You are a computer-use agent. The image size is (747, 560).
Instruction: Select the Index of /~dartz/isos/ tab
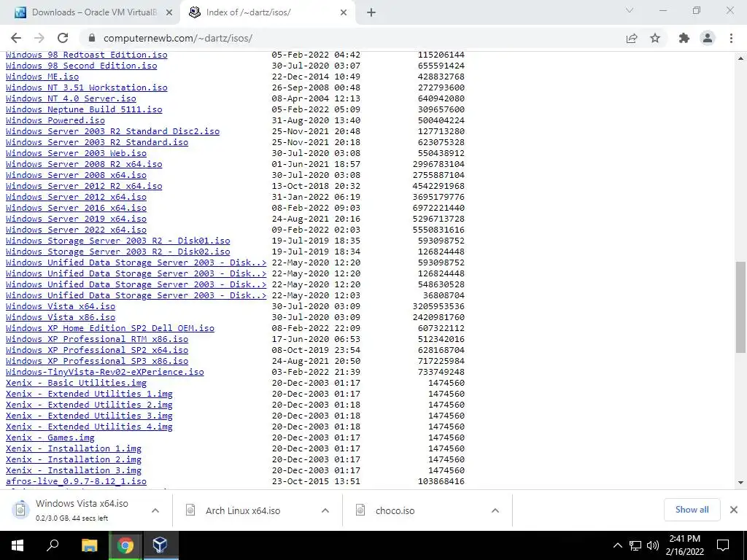(x=268, y=13)
